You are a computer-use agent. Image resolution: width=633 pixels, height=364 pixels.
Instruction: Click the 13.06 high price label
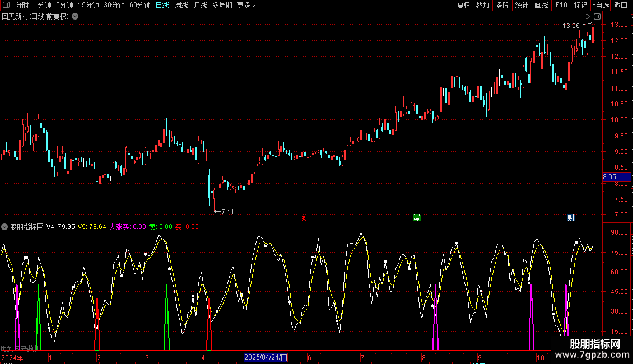pos(571,26)
